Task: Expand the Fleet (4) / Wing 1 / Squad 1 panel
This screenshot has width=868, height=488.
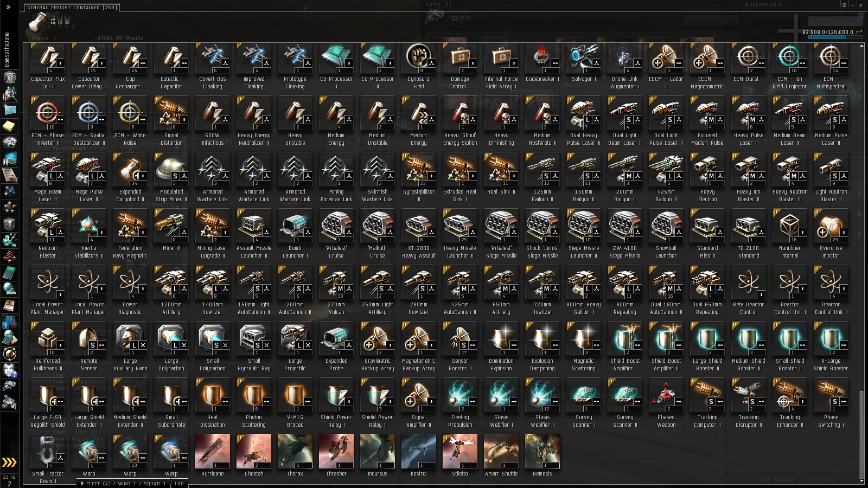Action: 124,484
